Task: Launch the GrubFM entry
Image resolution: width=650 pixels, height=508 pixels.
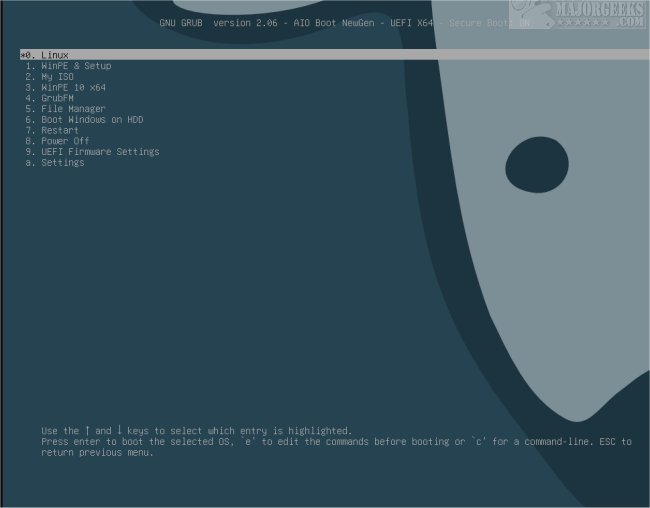Action: (x=49, y=98)
